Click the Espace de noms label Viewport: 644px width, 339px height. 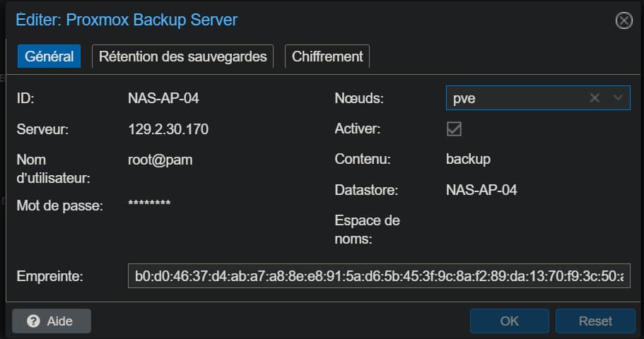tap(367, 230)
